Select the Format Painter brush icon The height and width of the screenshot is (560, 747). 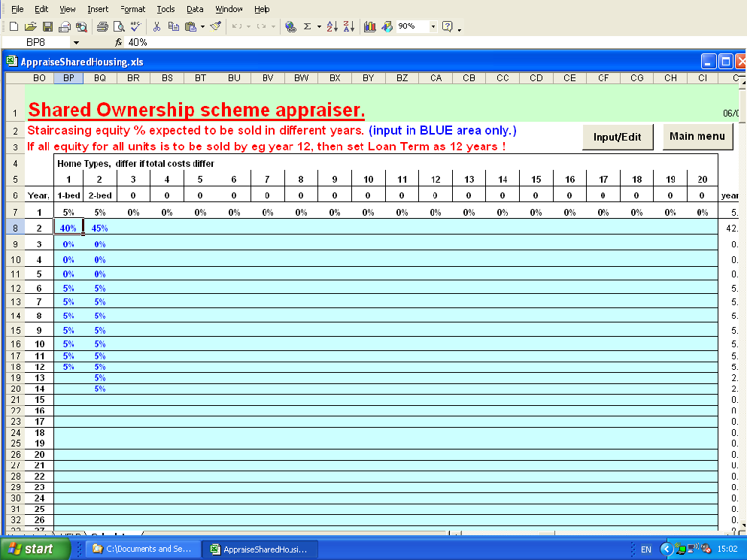click(216, 26)
